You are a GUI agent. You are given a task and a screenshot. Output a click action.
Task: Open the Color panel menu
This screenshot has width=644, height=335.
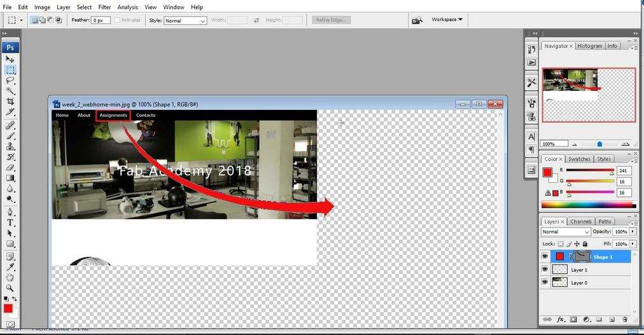635,161
